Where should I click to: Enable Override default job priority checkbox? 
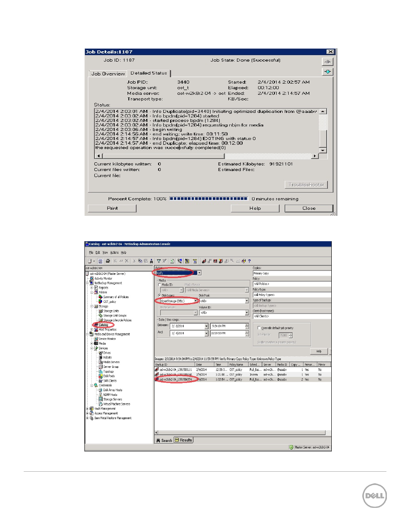click(x=259, y=328)
